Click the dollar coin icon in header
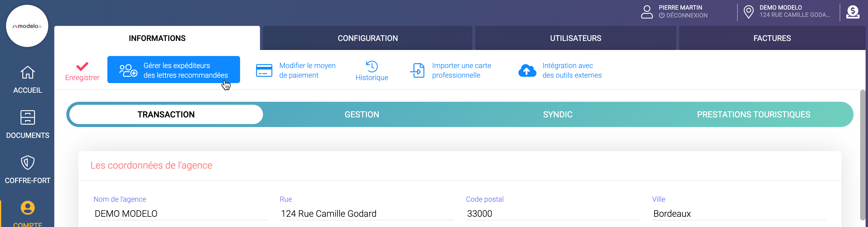 pyautogui.click(x=853, y=12)
